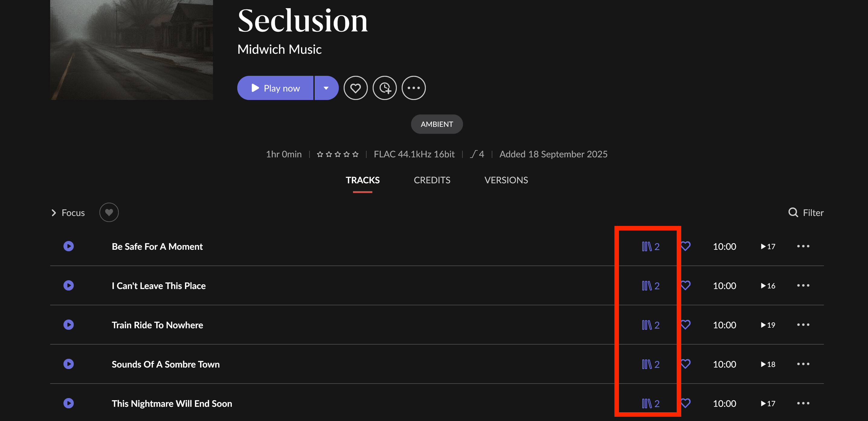Rate the album five stars

(x=355, y=154)
